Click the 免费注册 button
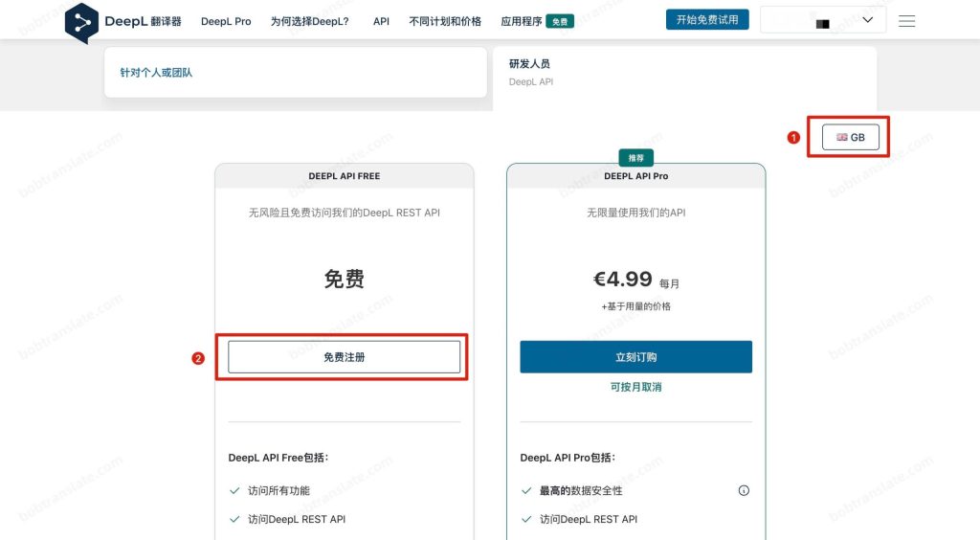Image resolution: width=980 pixels, height=540 pixels. coord(344,357)
